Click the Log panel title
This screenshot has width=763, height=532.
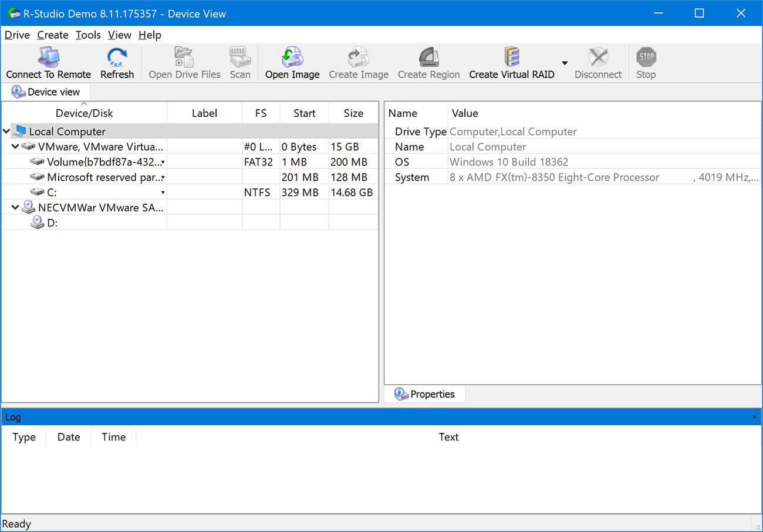click(x=13, y=417)
